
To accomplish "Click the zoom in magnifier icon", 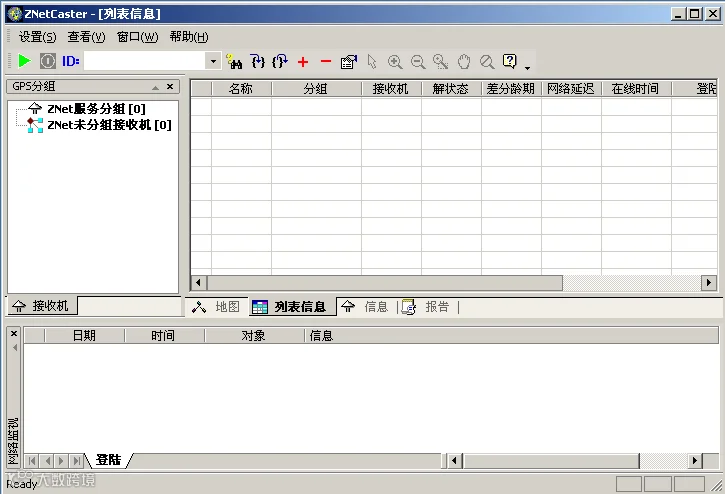I will 395,62.
